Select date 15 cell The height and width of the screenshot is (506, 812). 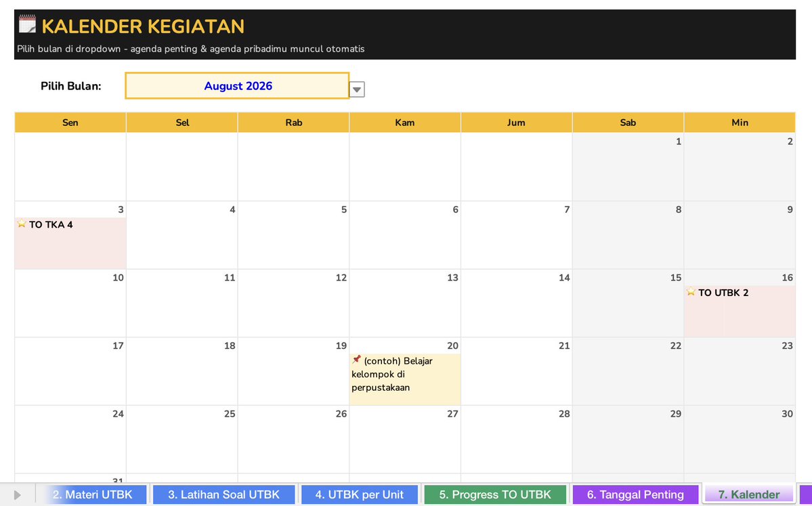(628, 303)
